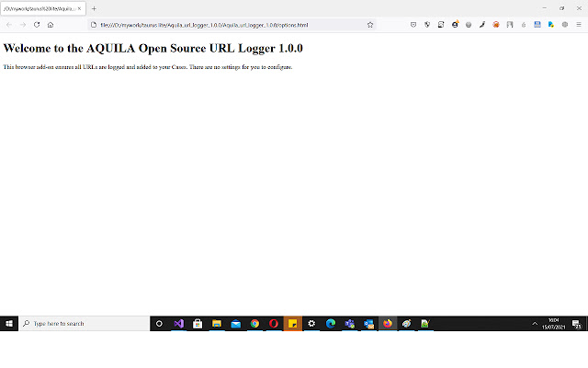Image resolution: width=588 pixels, height=368 pixels.
Task: Open Microsoft Teams from taskbar
Action: pyautogui.click(x=350, y=323)
